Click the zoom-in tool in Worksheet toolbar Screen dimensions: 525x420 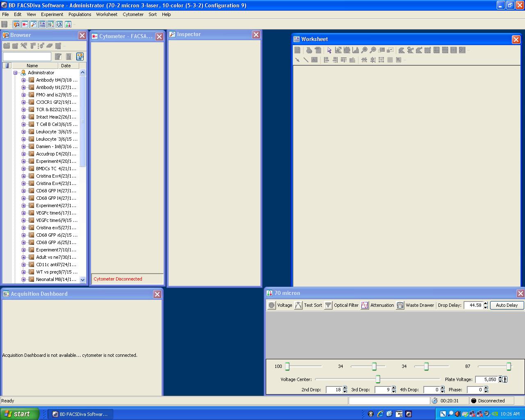[x=364, y=50]
